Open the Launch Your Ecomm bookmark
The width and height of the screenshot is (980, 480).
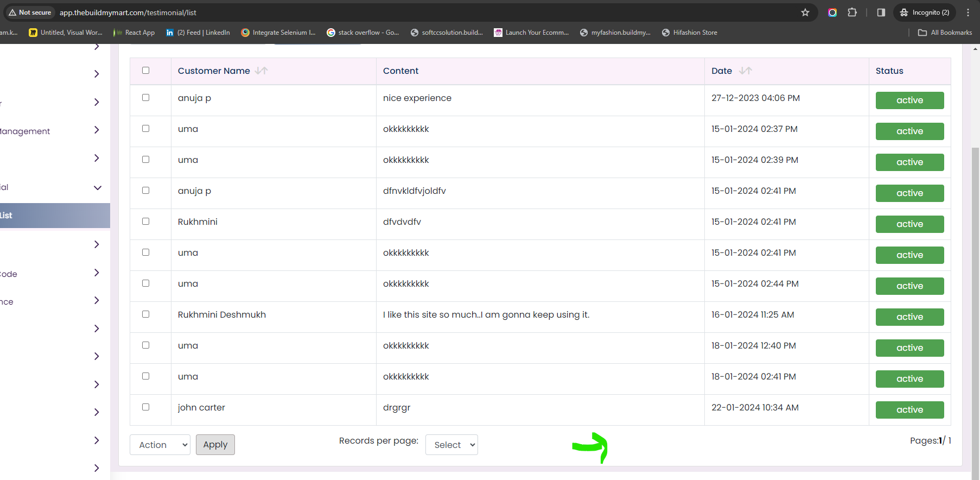point(531,33)
